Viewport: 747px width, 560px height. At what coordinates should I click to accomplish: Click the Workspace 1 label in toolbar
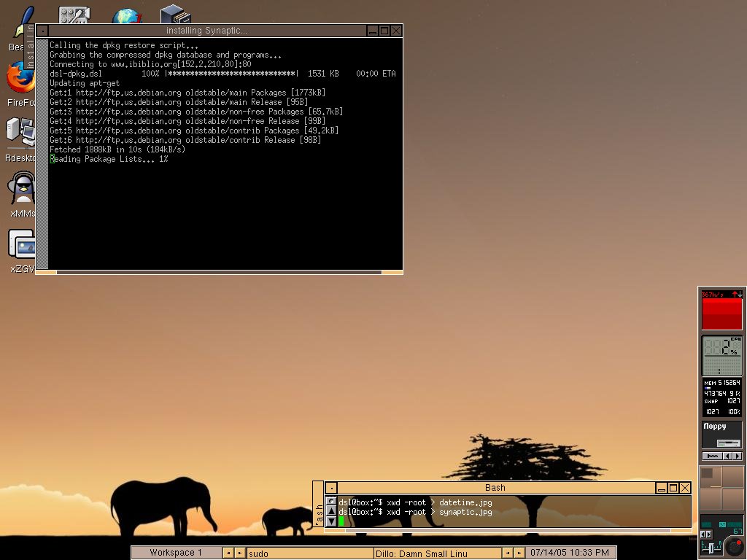176,553
